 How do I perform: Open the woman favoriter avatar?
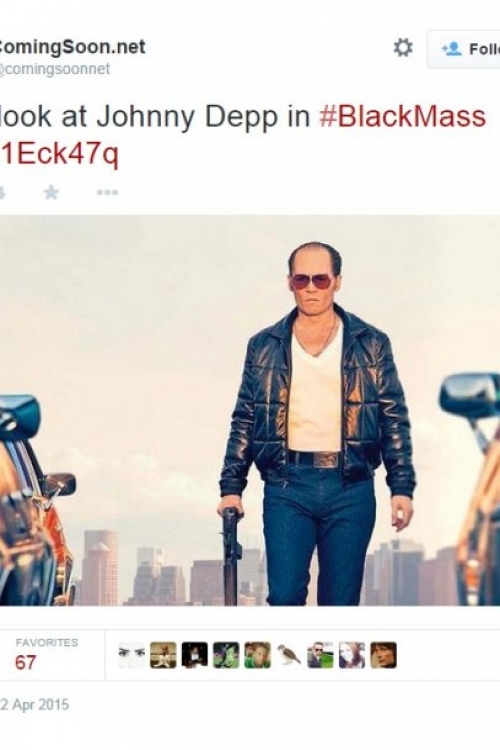coord(352,655)
